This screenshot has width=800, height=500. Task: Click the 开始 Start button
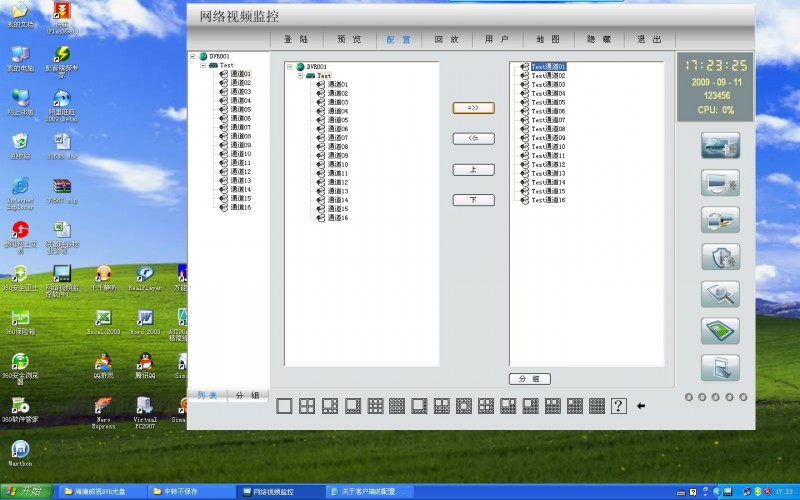pos(26,492)
